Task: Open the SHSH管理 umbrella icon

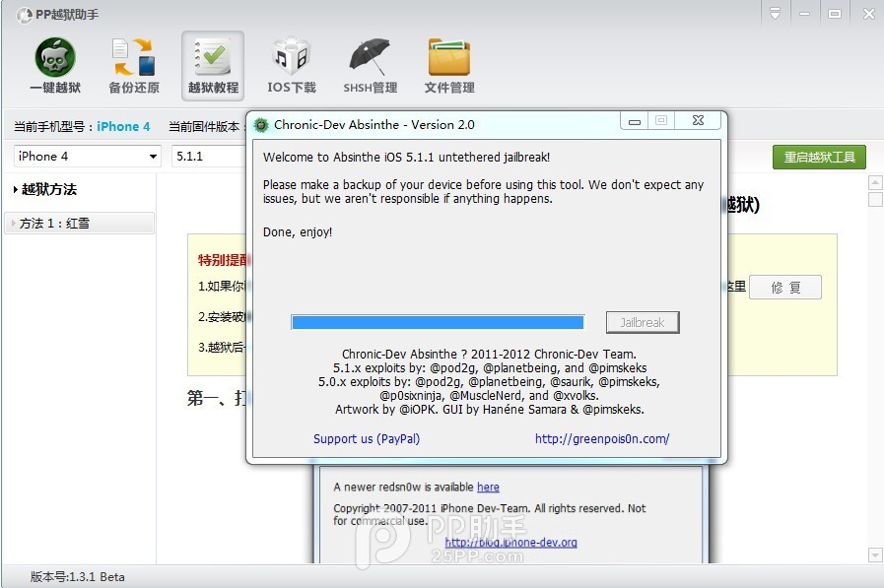Action: 370,66
